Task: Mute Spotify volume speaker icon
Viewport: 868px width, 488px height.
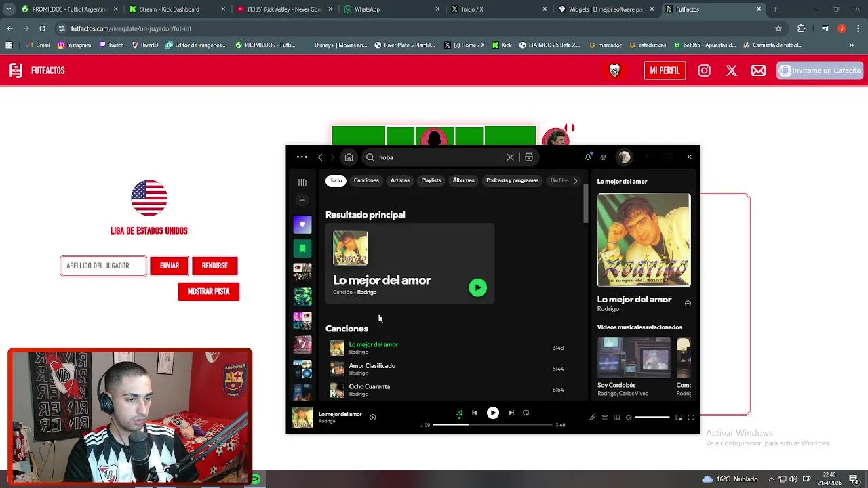Action: 629,418
